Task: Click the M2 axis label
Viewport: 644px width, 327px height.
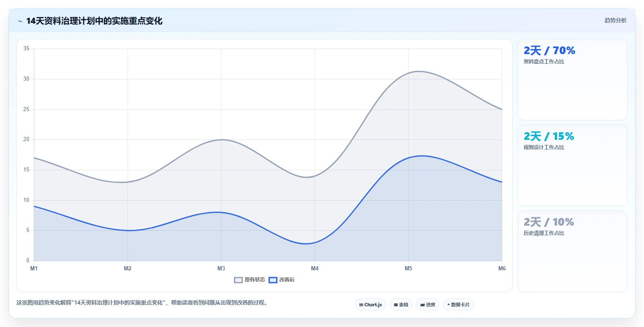Action: click(128, 268)
